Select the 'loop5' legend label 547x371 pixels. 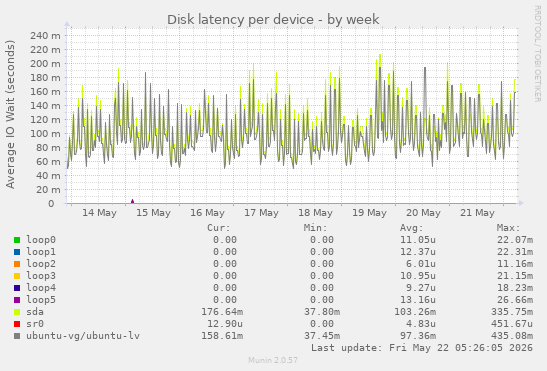41,300
